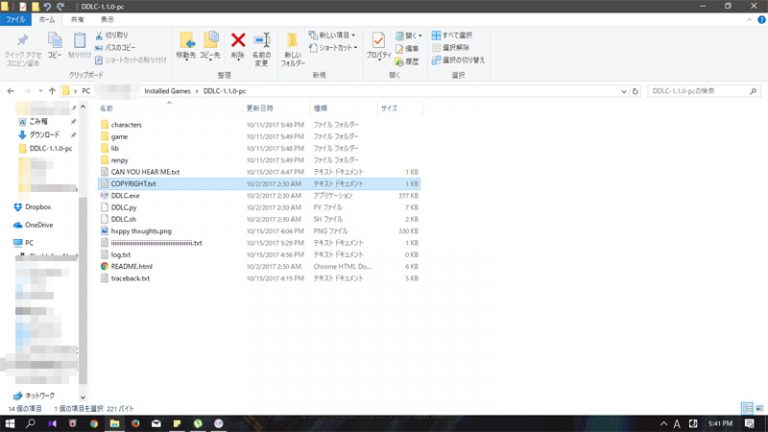This screenshot has height=432, width=768.
Task: Sort by the Name (名前) column header
Action: pyautogui.click(x=106, y=108)
